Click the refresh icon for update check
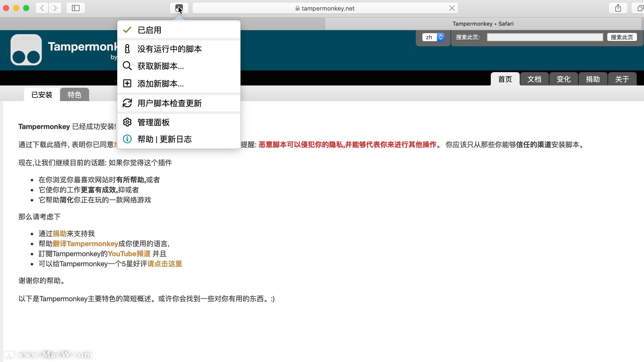 click(x=127, y=103)
